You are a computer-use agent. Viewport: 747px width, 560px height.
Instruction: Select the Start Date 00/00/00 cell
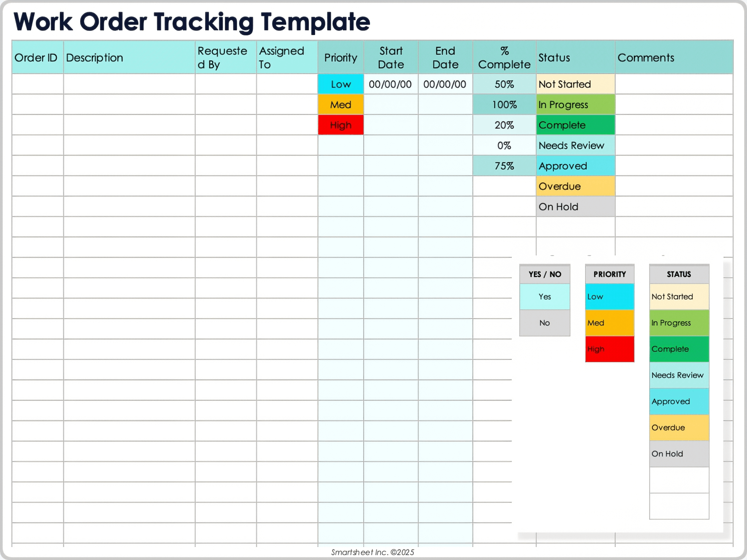click(391, 84)
